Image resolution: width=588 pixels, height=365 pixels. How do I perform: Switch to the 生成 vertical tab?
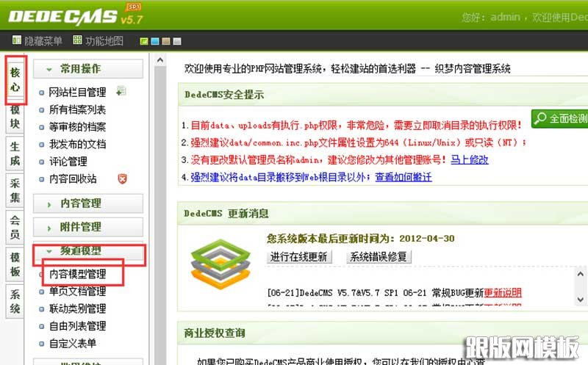click(x=15, y=153)
